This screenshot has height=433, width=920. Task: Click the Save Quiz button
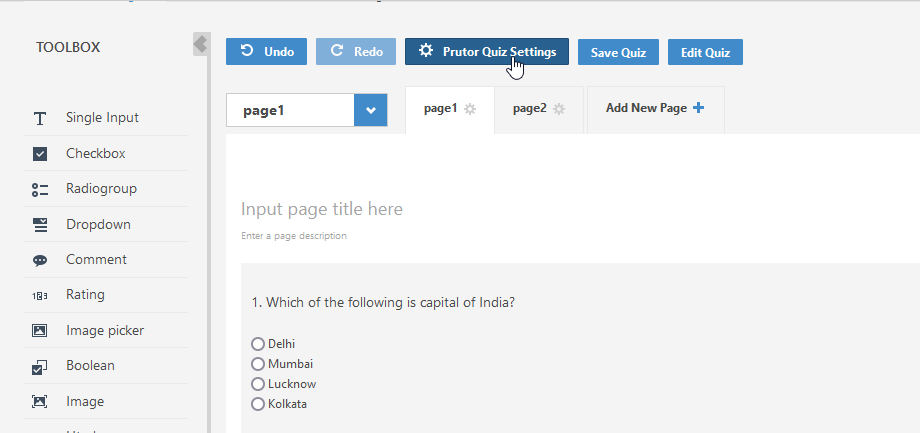coord(618,52)
